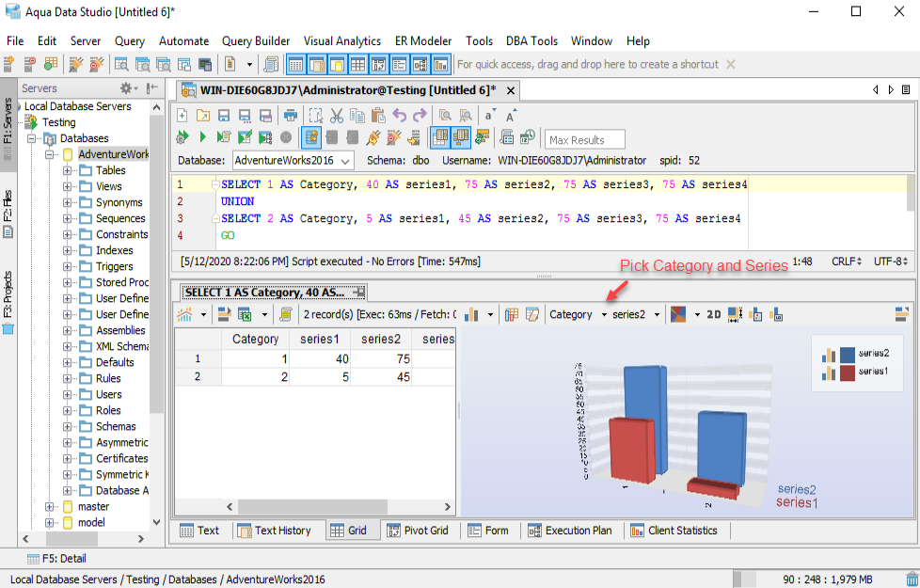920x588 pixels.
Task: Open the Servers panel gear settings
Action: pos(126,88)
